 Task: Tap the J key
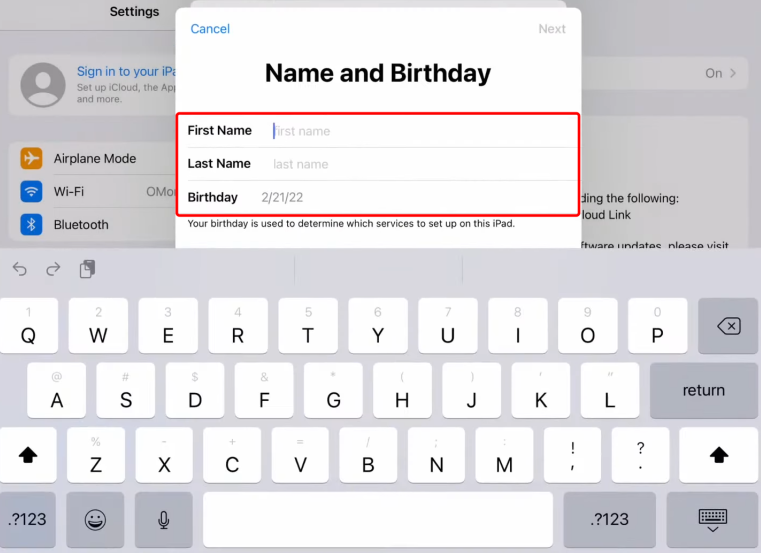click(x=472, y=390)
